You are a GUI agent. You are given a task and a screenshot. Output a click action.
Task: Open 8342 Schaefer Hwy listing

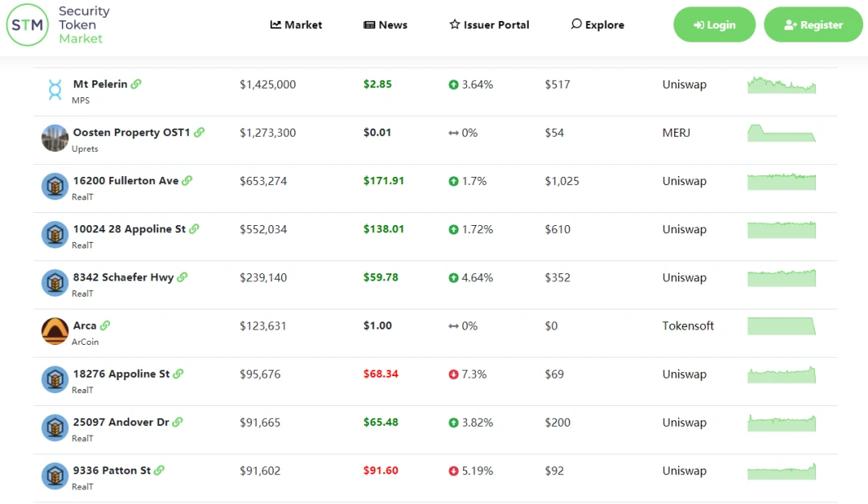(x=123, y=277)
